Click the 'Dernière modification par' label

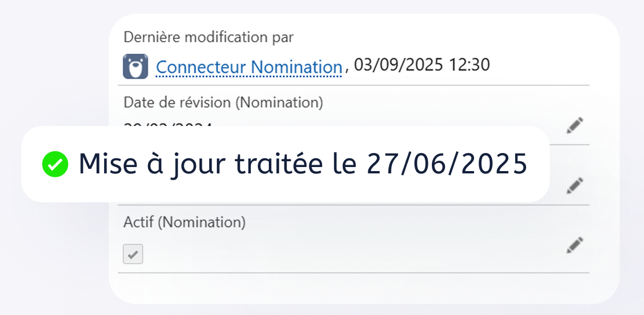(x=208, y=38)
